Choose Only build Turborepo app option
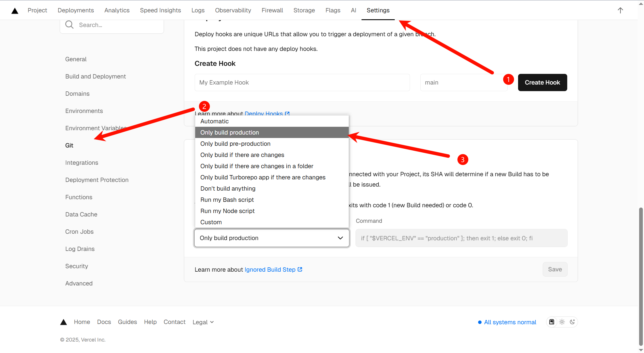 click(x=272, y=177)
